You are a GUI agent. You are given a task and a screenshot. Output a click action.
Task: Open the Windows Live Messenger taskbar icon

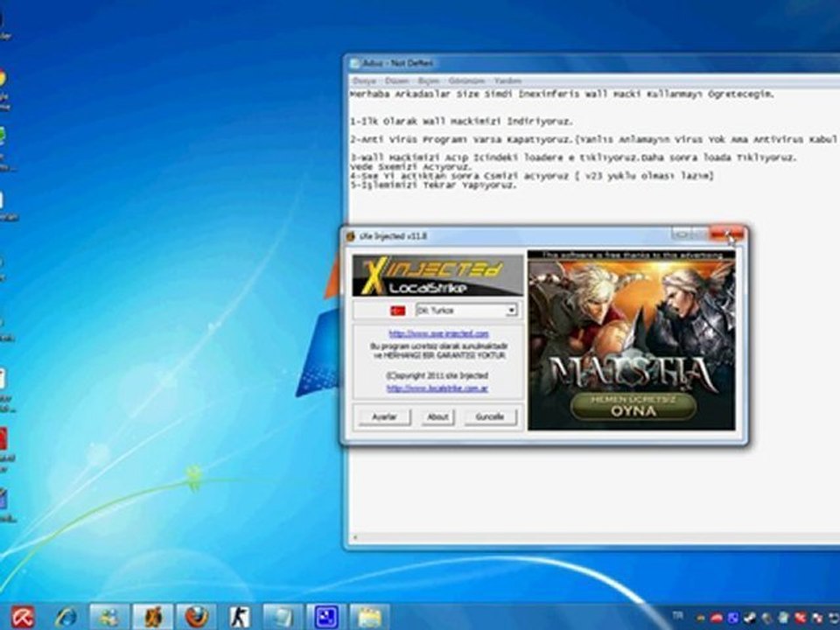tap(108, 617)
